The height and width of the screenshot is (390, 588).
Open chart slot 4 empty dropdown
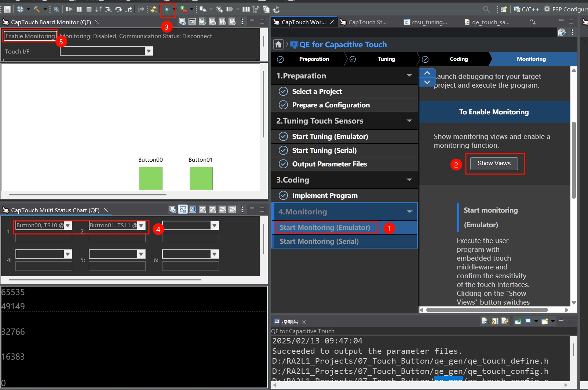tap(68, 254)
